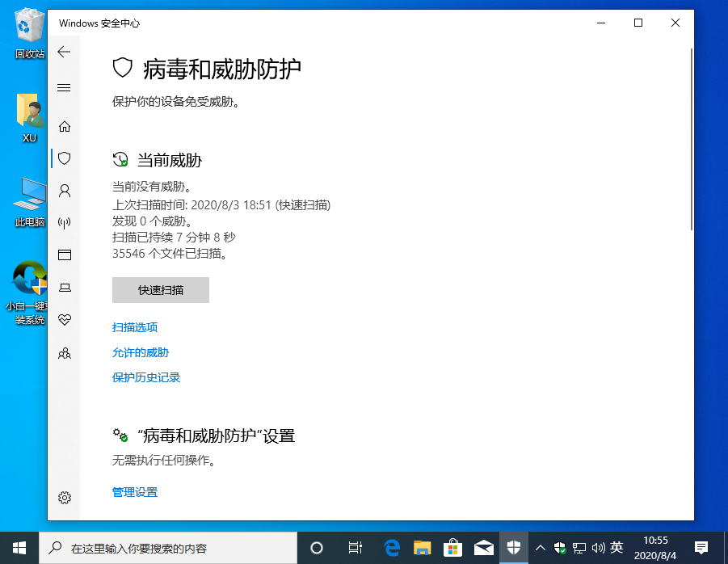Screen dimensions: 728x564
Task: Select the virus and threat protection shield icon
Action: click(64, 158)
